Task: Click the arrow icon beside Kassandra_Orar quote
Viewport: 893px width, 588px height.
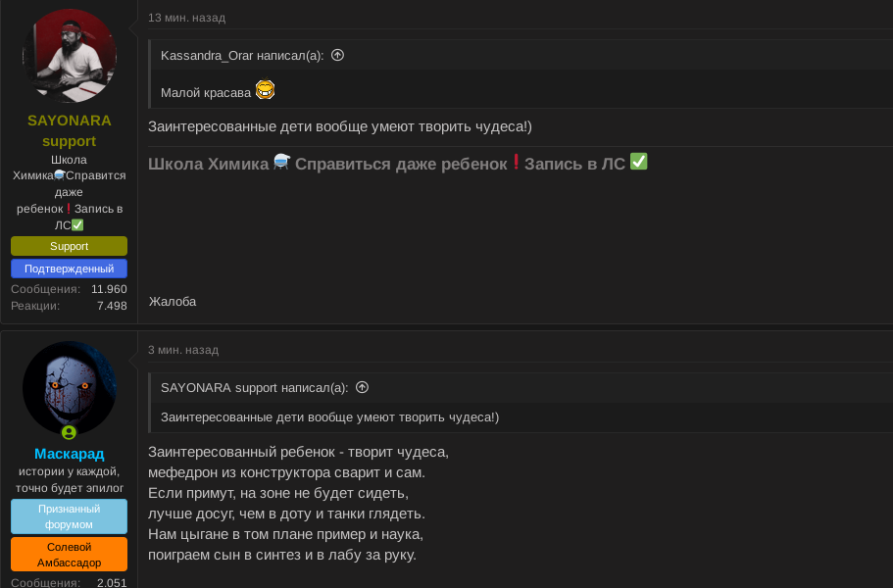Action: tap(338, 55)
